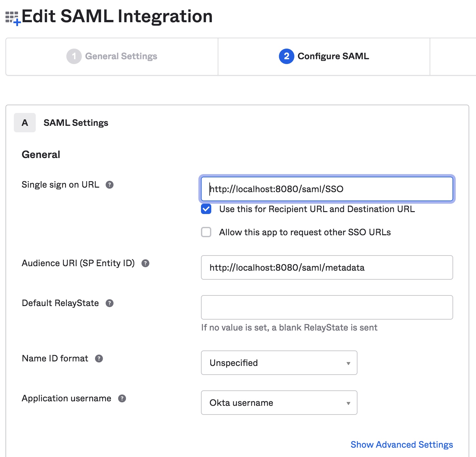The height and width of the screenshot is (457, 476).
Task: Open help tooltip for Default RelayState
Action: click(109, 303)
